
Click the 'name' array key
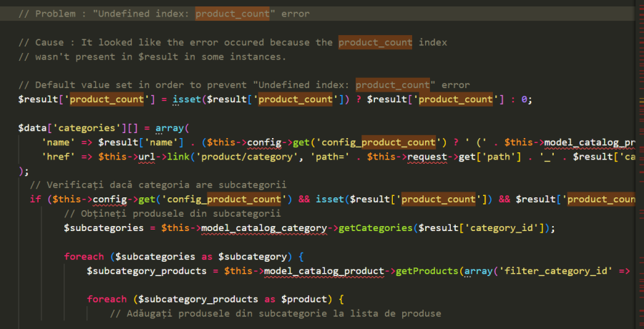[x=55, y=142]
